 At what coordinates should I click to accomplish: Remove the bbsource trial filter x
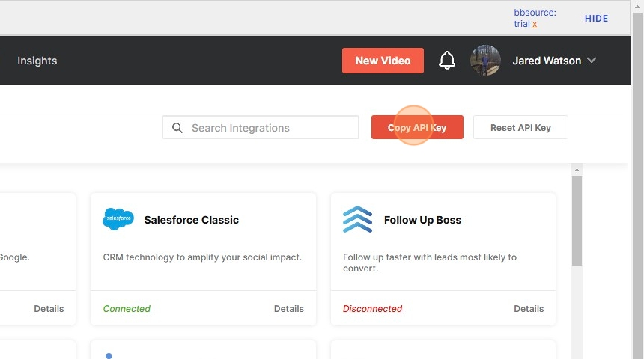point(535,24)
